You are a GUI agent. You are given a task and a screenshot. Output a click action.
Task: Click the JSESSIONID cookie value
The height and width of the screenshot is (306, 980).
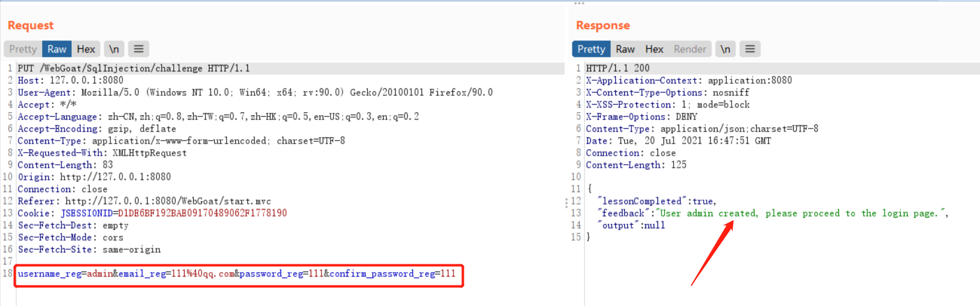click(203, 213)
